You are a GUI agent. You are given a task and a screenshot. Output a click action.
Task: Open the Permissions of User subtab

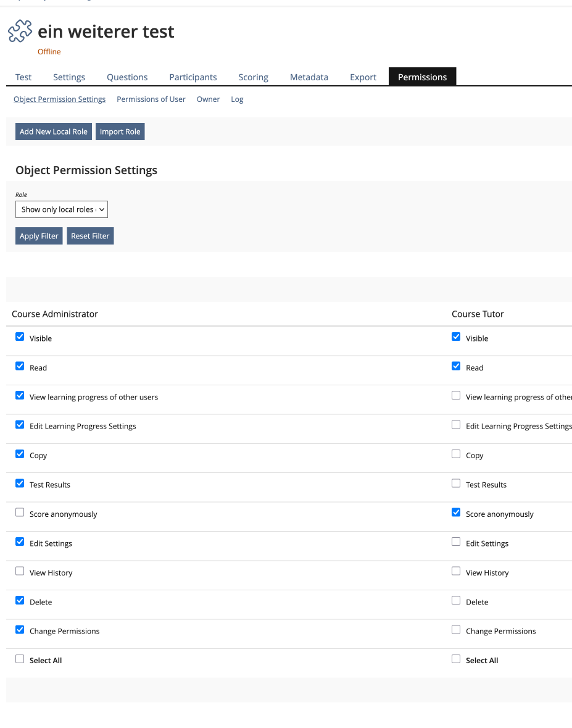[151, 99]
